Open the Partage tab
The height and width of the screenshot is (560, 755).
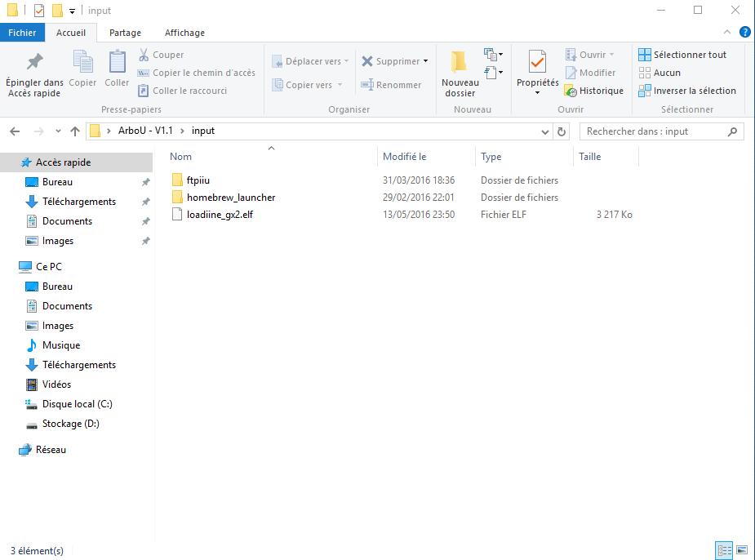point(125,33)
